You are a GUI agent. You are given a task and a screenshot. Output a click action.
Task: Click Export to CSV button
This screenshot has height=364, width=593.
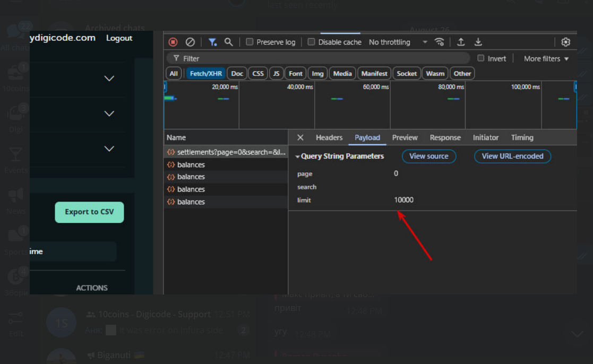point(89,212)
